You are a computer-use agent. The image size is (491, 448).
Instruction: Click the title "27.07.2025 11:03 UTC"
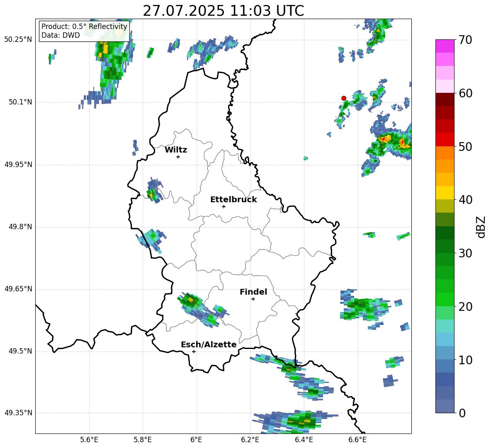click(x=223, y=11)
